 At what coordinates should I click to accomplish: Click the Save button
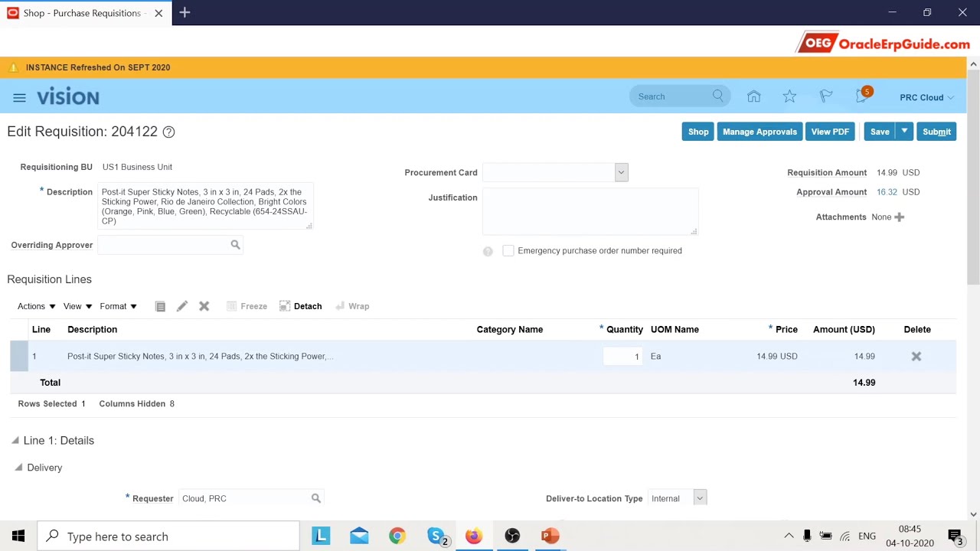pyautogui.click(x=880, y=132)
